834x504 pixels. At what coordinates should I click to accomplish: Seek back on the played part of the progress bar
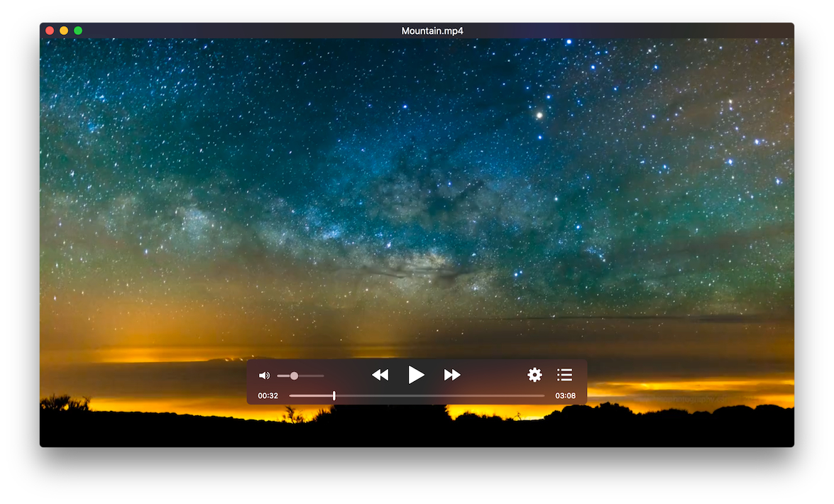311,395
